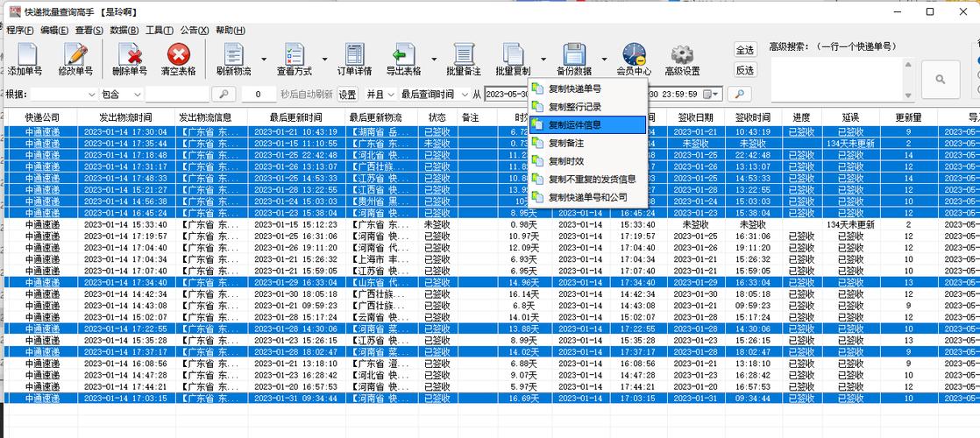Open the 最后查询时间 field dropdown
Screen dimensions: 980x438
[435, 95]
